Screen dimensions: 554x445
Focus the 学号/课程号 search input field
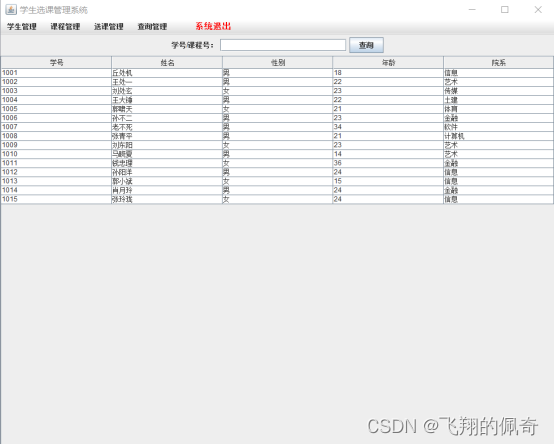coord(283,45)
